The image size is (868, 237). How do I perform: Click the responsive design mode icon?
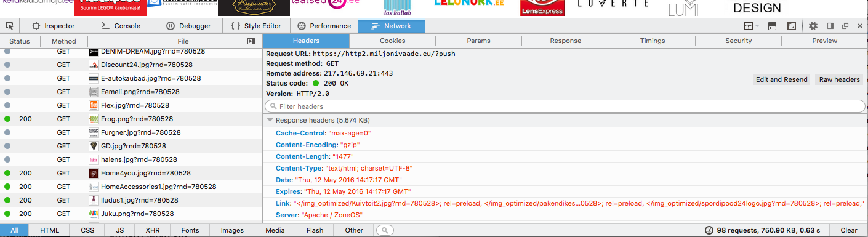792,26
